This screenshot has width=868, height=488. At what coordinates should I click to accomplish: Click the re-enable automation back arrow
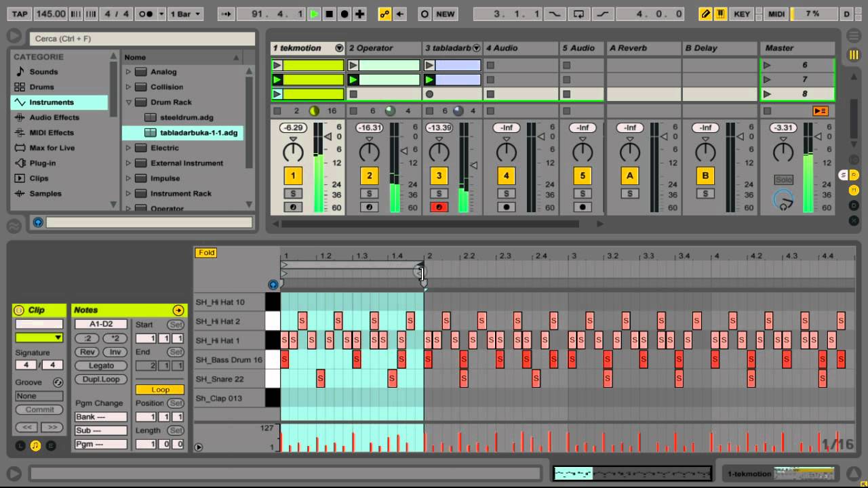coord(400,14)
